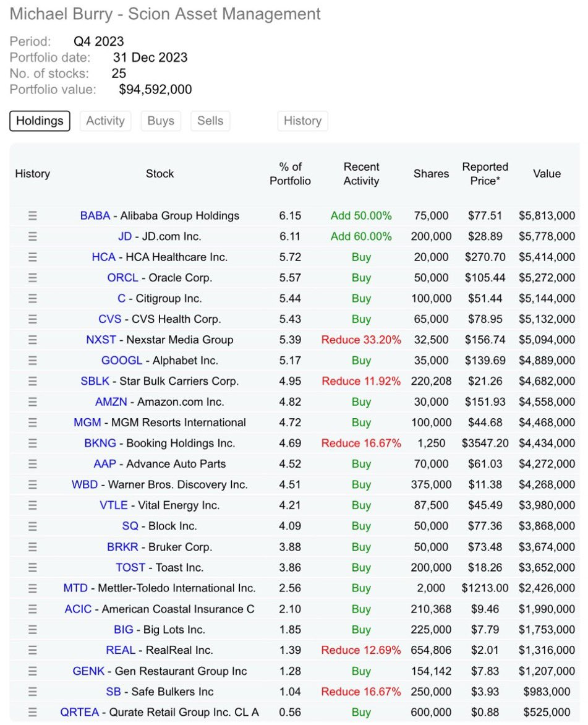Open the history icon for BABA row
This screenshot has width=588, height=725.
click(x=33, y=216)
